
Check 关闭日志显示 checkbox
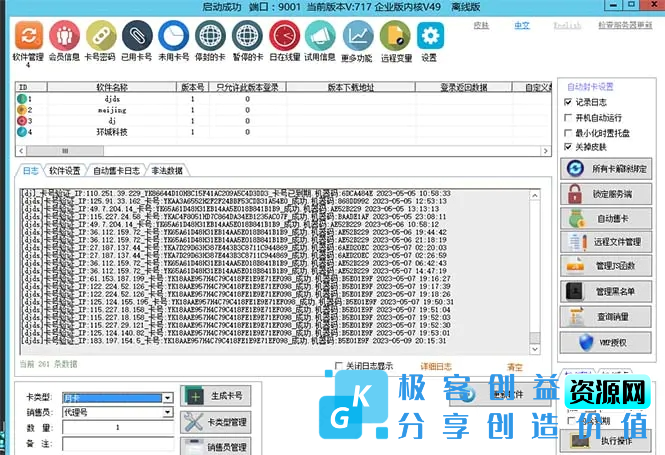click(x=338, y=366)
